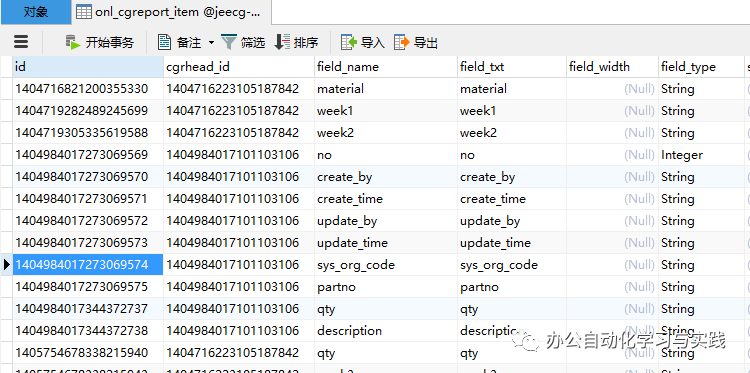
Task: Click field_type cell 'Integer'
Action: coord(701,155)
